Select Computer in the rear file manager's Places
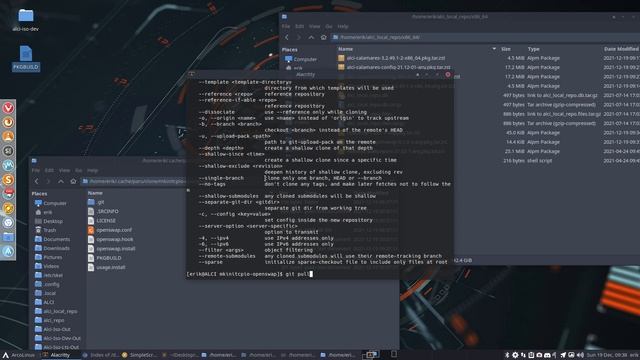 coord(301,59)
